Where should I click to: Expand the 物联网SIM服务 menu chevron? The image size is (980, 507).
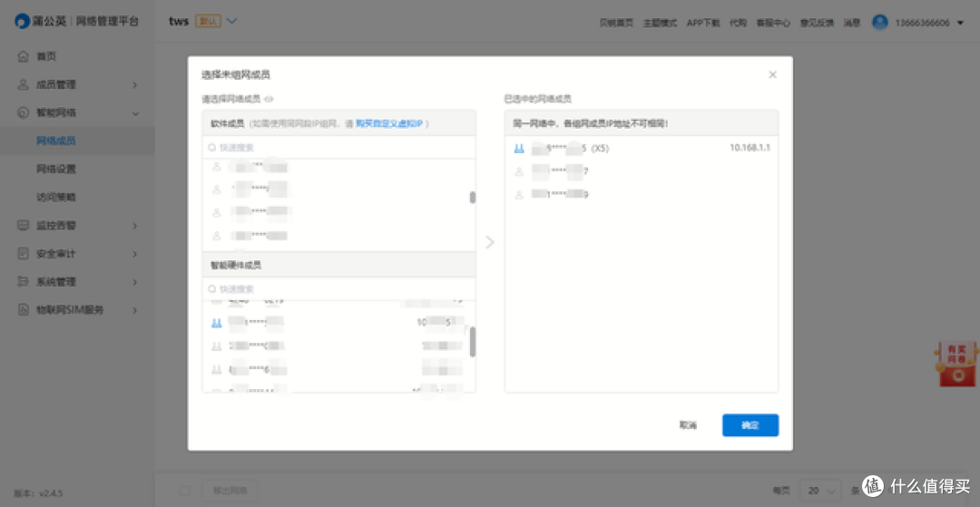click(x=135, y=310)
